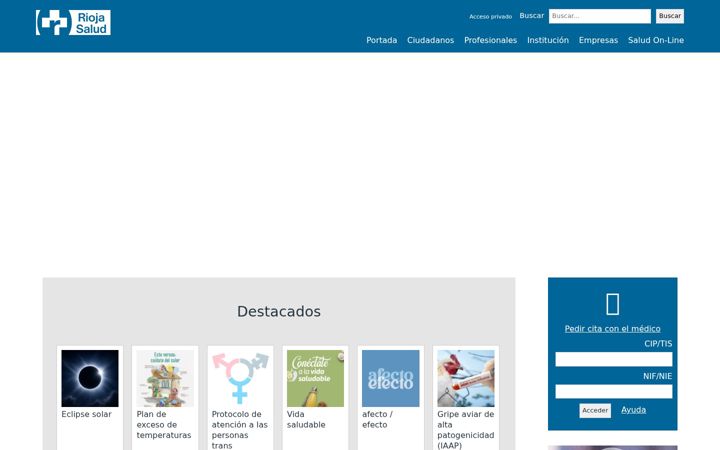
Task: Click the afecto / efecto caption
Action: point(377,420)
